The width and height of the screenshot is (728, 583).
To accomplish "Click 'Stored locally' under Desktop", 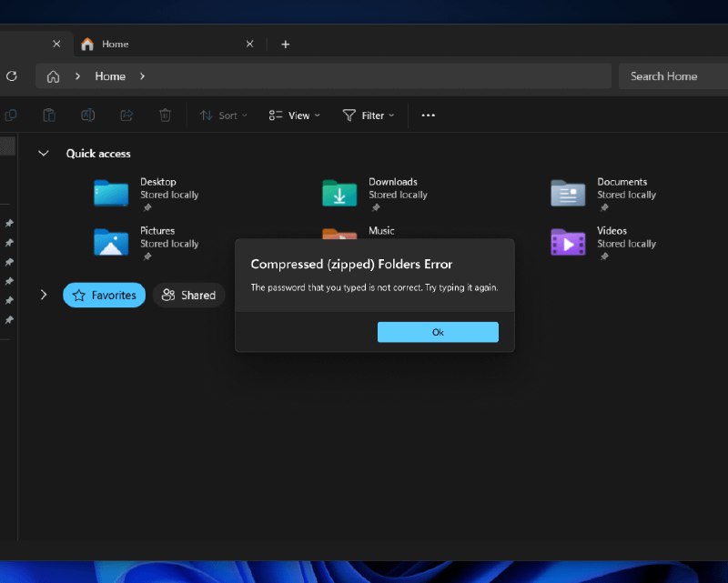I will (169, 195).
